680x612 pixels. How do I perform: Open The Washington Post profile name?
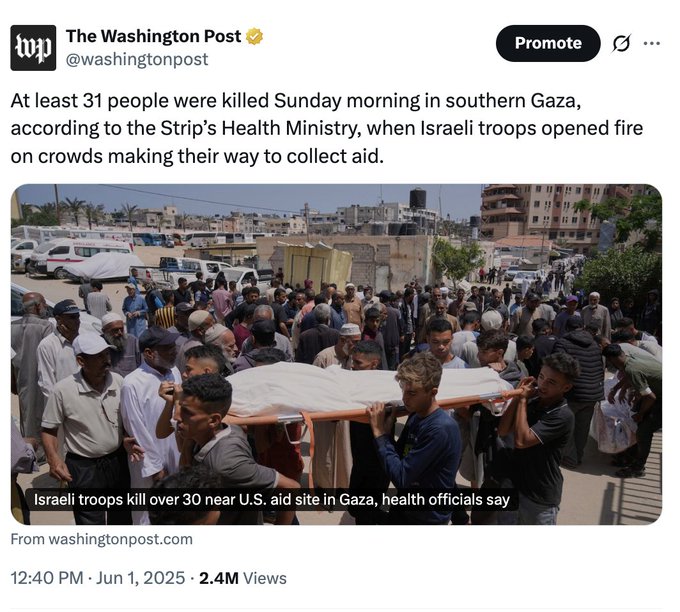(x=153, y=37)
